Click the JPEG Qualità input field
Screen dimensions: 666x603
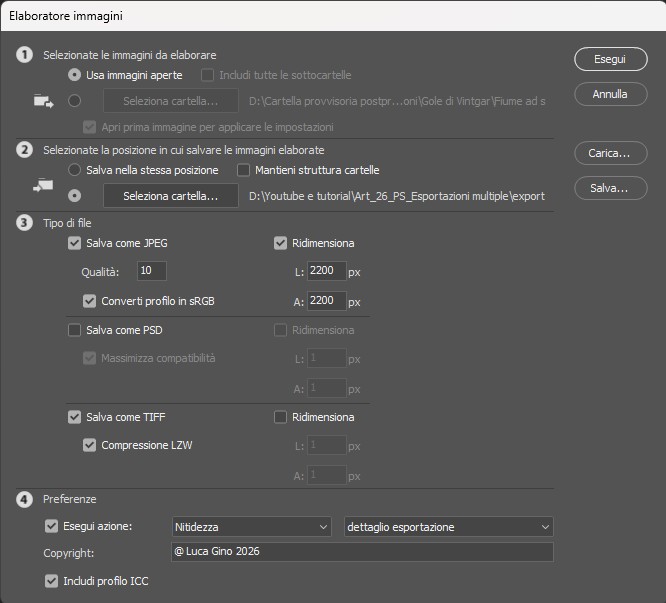click(x=152, y=271)
